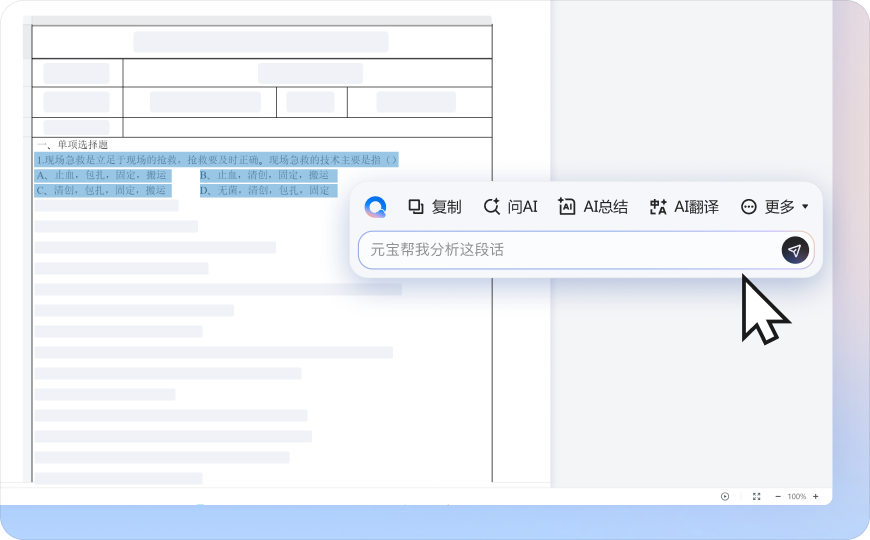Click the play slideshow icon in status bar
This screenshot has height=540, width=870.
725,496
